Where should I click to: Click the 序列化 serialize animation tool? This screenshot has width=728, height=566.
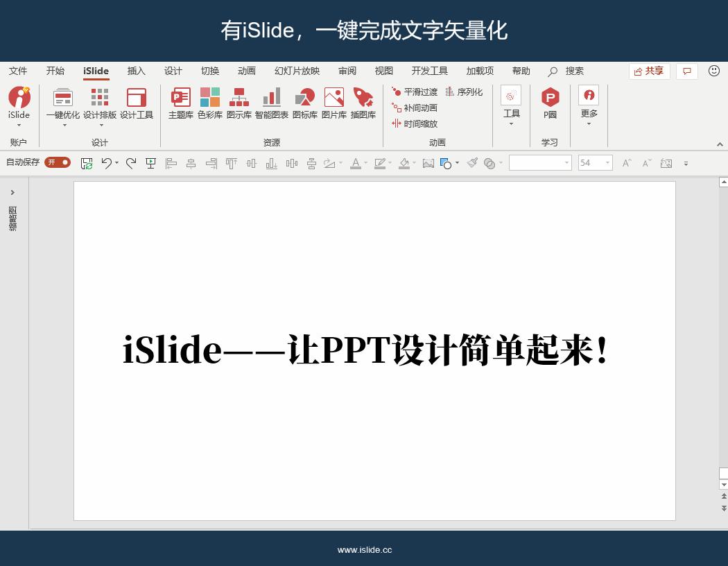[x=464, y=92]
